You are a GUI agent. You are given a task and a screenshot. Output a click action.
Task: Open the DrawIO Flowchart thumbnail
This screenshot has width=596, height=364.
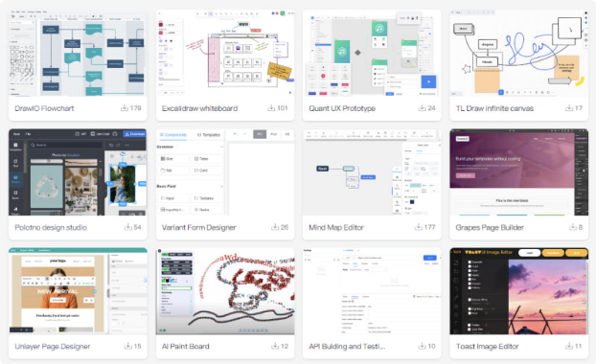tap(78, 53)
